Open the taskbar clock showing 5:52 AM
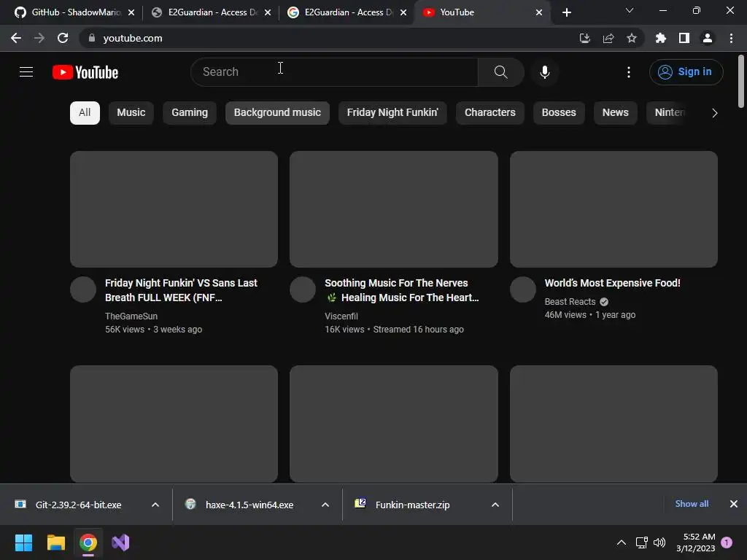Image resolution: width=747 pixels, height=560 pixels. pyautogui.click(x=695, y=542)
